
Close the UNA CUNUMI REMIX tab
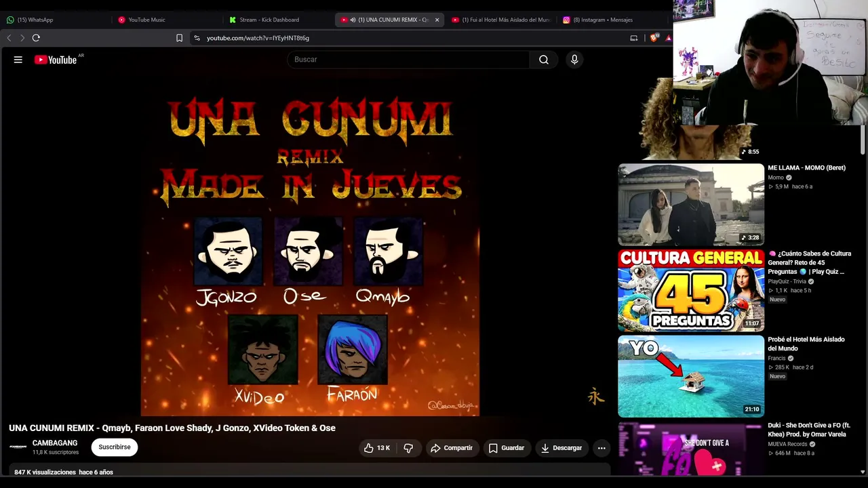click(437, 20)
